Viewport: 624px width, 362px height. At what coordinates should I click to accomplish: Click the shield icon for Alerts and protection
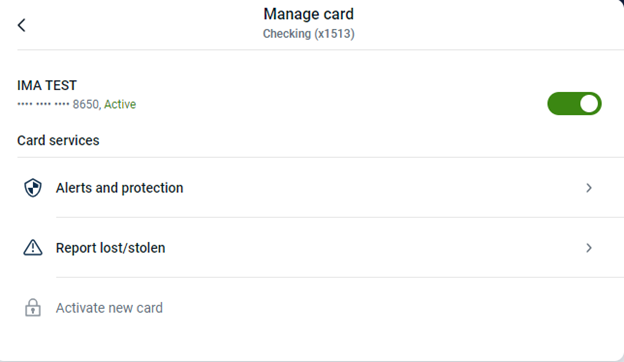tap(33, 188)
